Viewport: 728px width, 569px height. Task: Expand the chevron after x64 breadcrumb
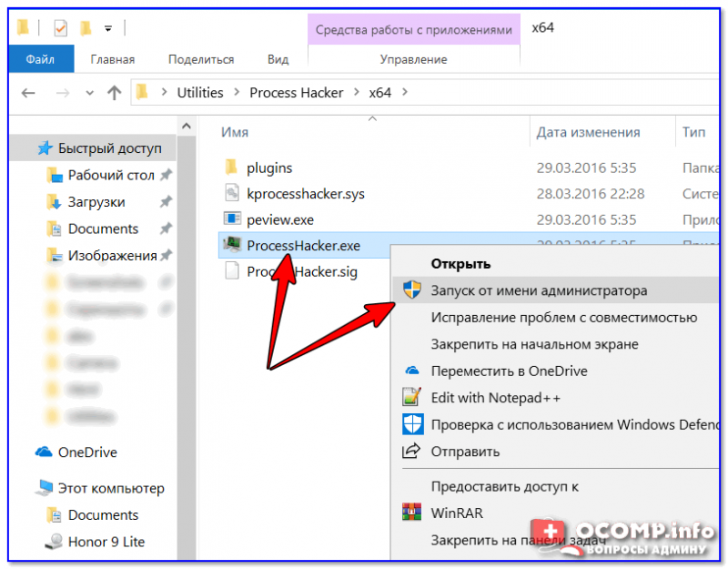tap(405, 92)
